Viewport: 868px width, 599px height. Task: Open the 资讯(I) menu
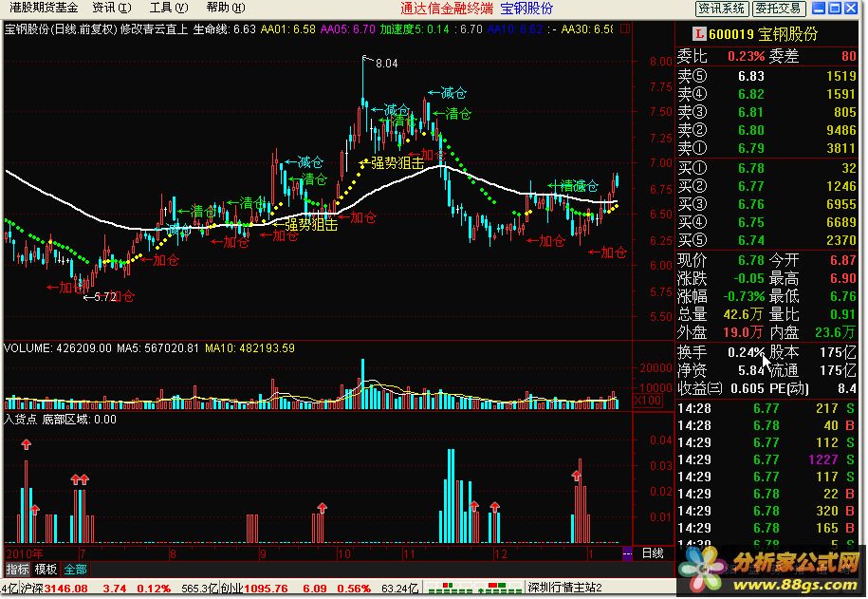[x=112, y=8]
